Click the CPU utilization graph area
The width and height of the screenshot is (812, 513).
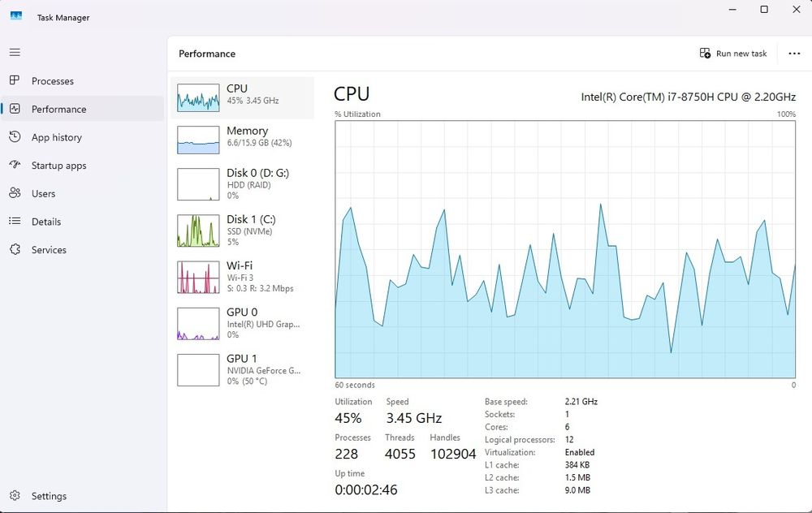pyautogui.click(x=565, y=249)
